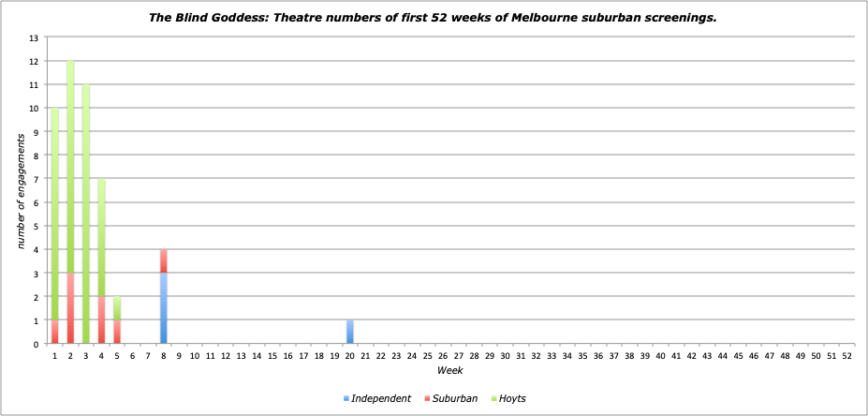Viewport: 868px width, 416px height.
Task: Select the 'Hoyts' legend label text
Action: pyautogui.click(x=513, y=398)
